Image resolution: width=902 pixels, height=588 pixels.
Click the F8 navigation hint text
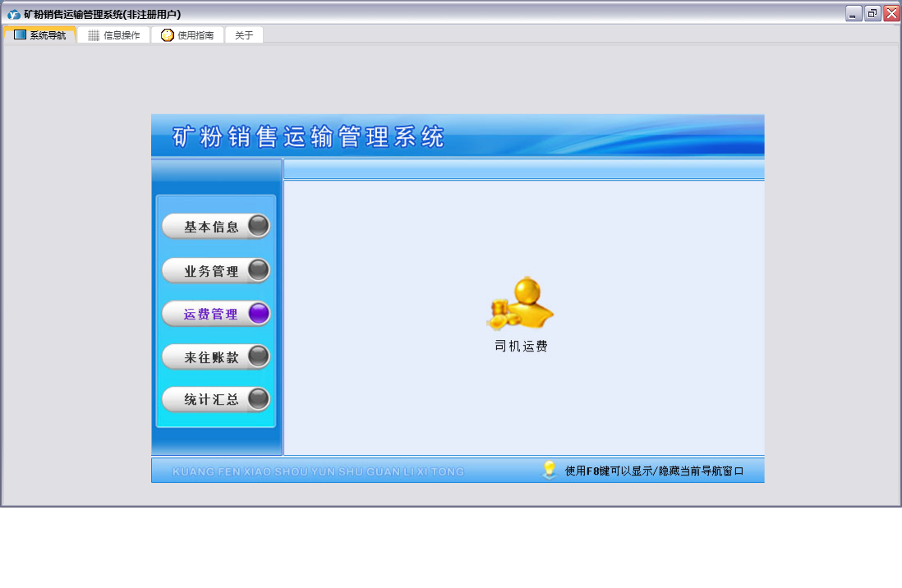(x=654, y=471)
